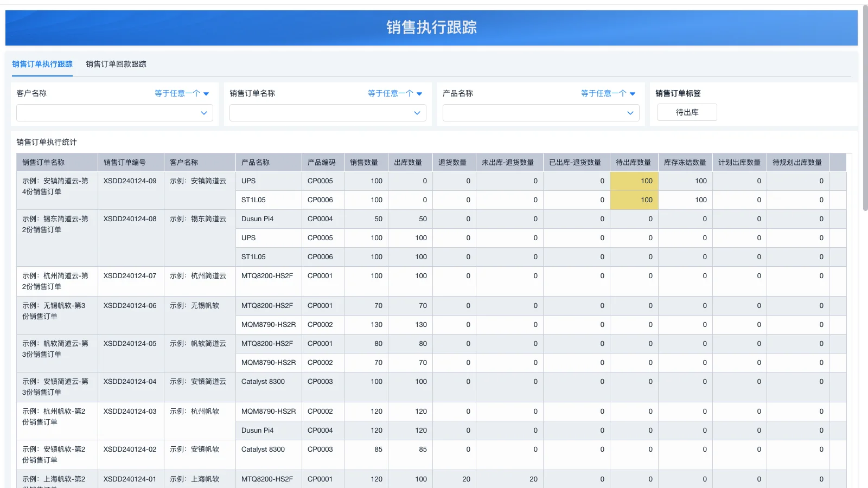
Task: Open the 产品名称 filter dropdown
Action: point(540,113)
